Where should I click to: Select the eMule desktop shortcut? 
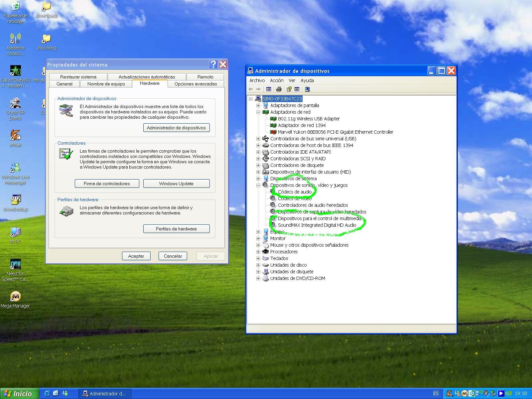[15, 139]
